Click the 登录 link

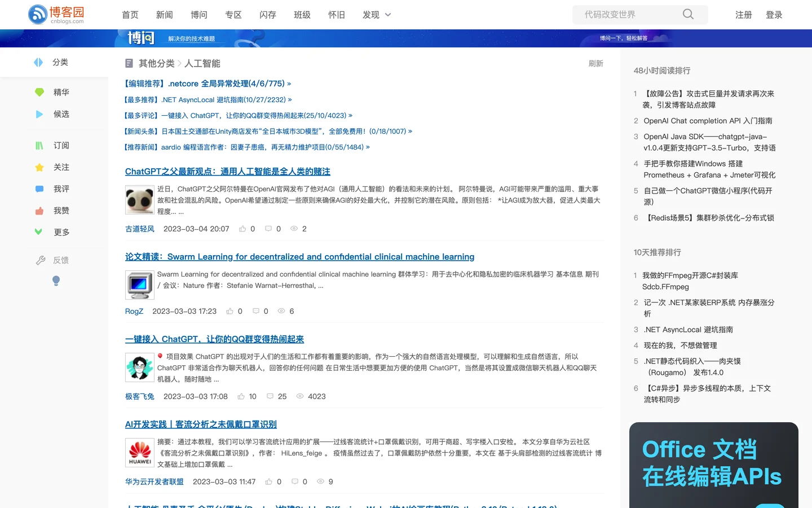click(774, 15)
